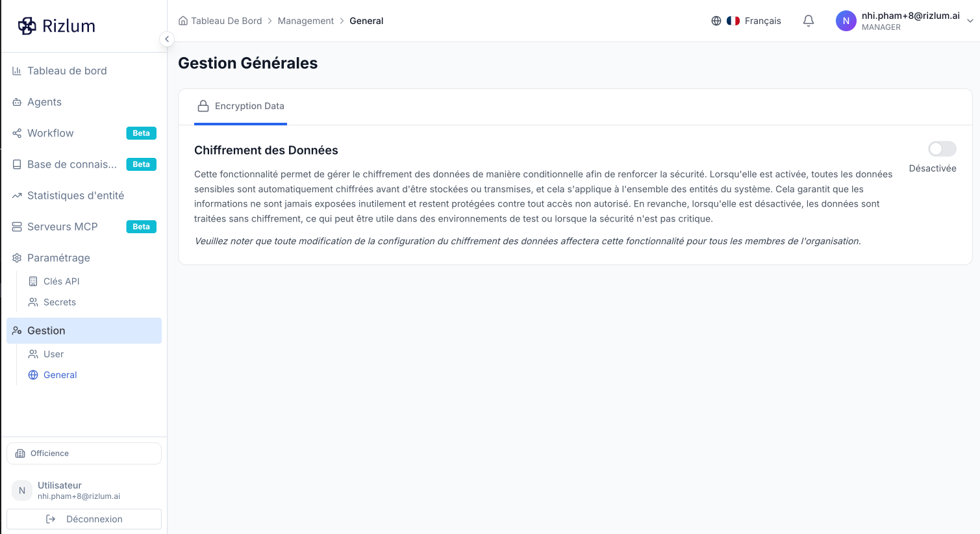The width and height of the screenshot is (980, 534).
Task: Click the Déconnexion button
Action: pyautogui.click(x=84, y=519)
